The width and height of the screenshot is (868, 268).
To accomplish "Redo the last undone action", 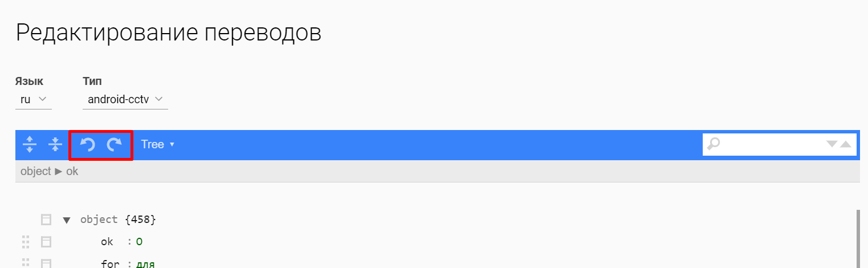I will click(x=115, y=145).
